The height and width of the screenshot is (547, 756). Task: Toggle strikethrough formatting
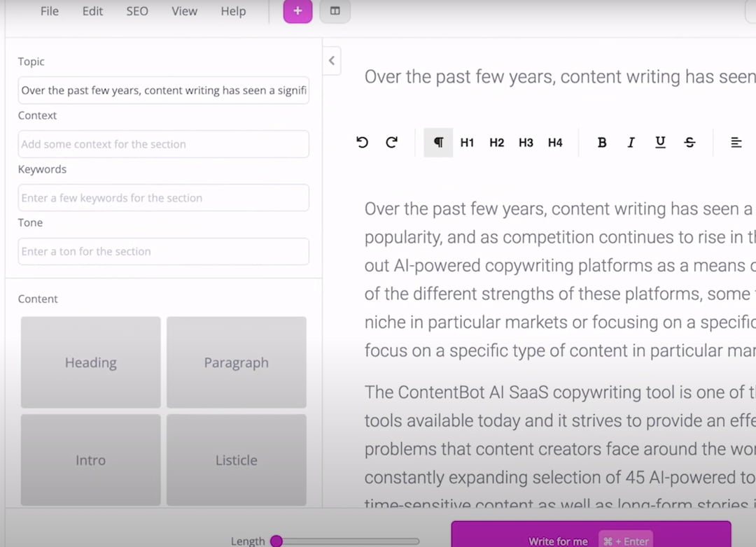point(689,143)
